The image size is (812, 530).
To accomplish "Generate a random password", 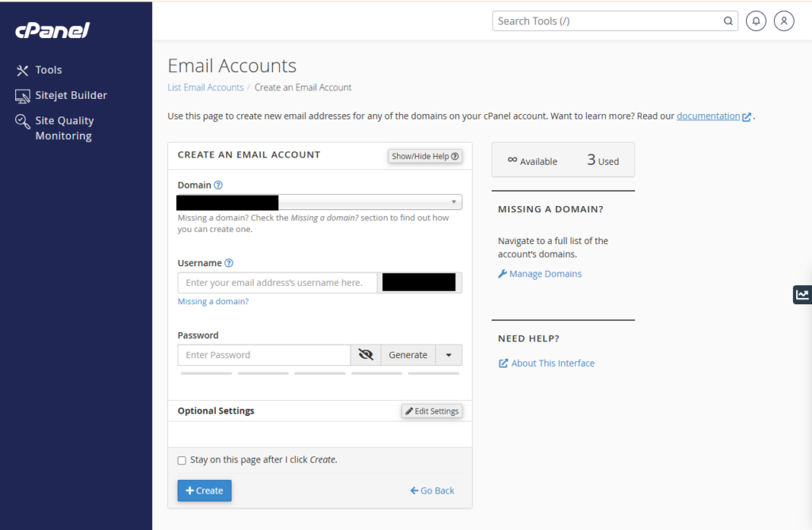I will [408, 355].
